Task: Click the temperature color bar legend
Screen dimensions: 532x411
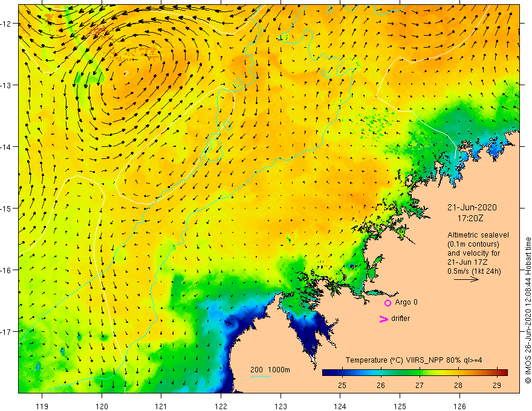Action: click(x=415, y=372)
